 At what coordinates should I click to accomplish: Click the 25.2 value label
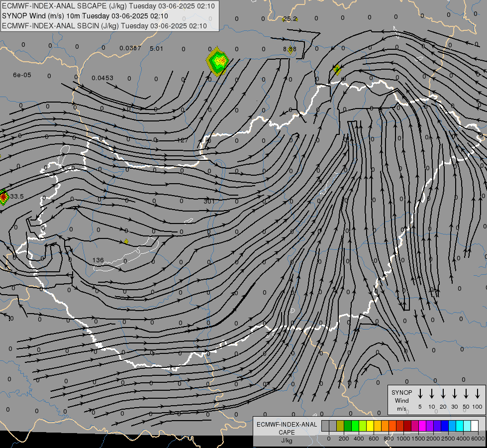tap(290, 19)
